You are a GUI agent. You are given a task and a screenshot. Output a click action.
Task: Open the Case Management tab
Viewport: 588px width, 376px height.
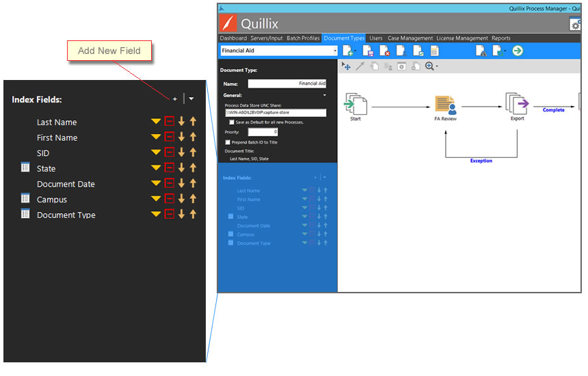pyautogui.click(x=410, y=38)
